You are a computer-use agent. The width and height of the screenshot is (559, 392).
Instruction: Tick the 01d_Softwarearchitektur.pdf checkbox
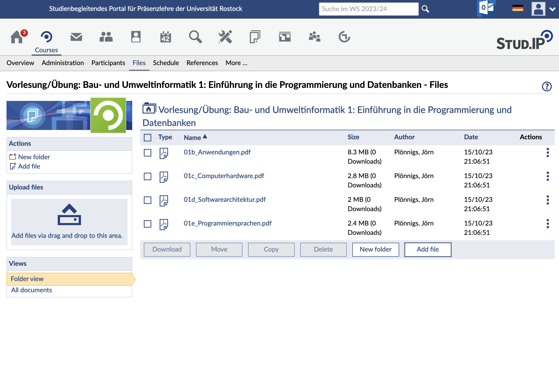(x=148, y=200)
